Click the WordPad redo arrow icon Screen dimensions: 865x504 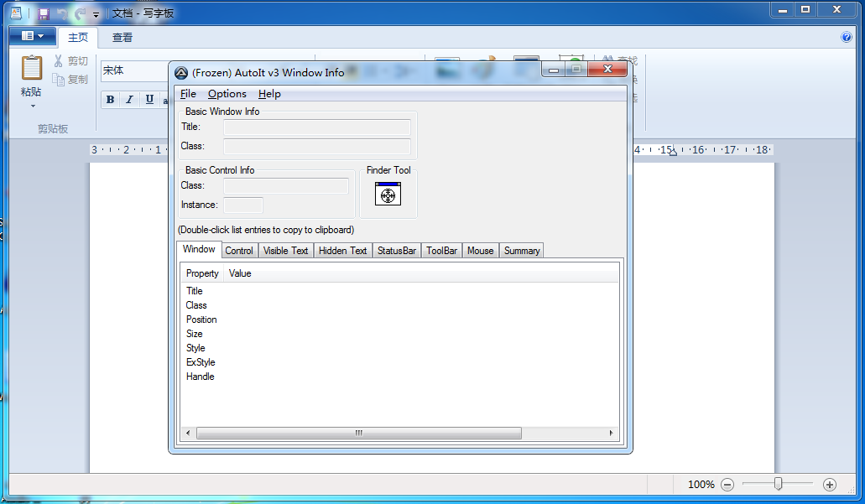81,14
